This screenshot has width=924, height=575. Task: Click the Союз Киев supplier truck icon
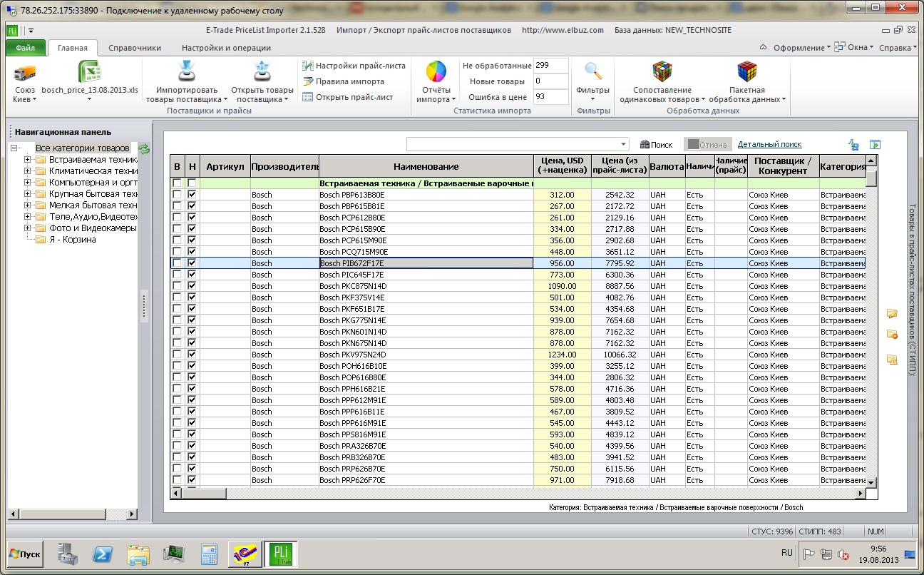pyautogui.click(x=25, y=73)
